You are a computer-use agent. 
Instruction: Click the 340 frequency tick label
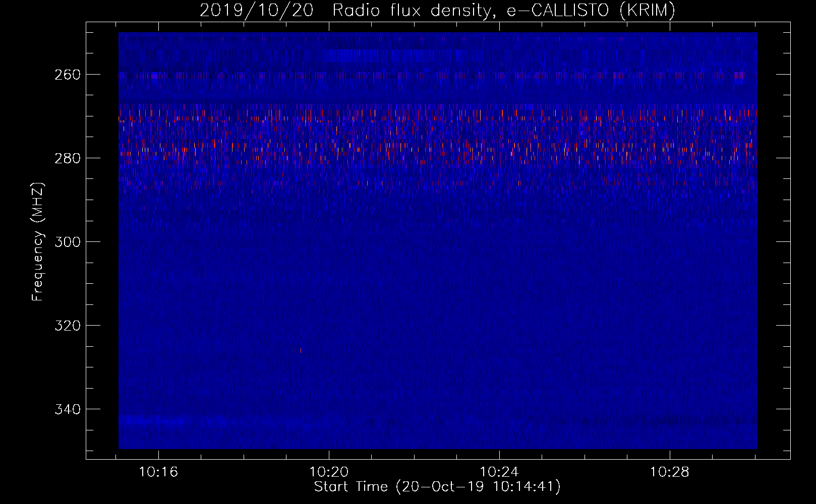tap(68, 409)
